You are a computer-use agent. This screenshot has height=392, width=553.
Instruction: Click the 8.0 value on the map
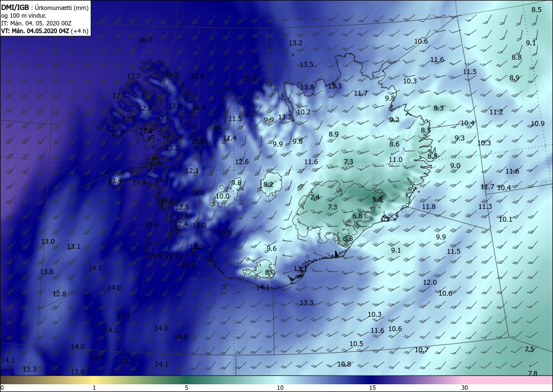(270, 273)
